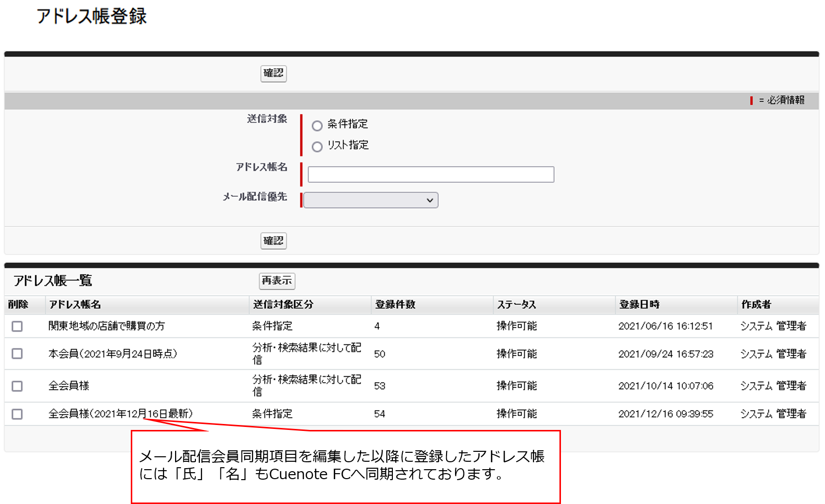Click the 全会員様(2021年12月16日最新) row name
Image resolution: width=825 pixels, height=504 pixels.
tap(120, 414)
